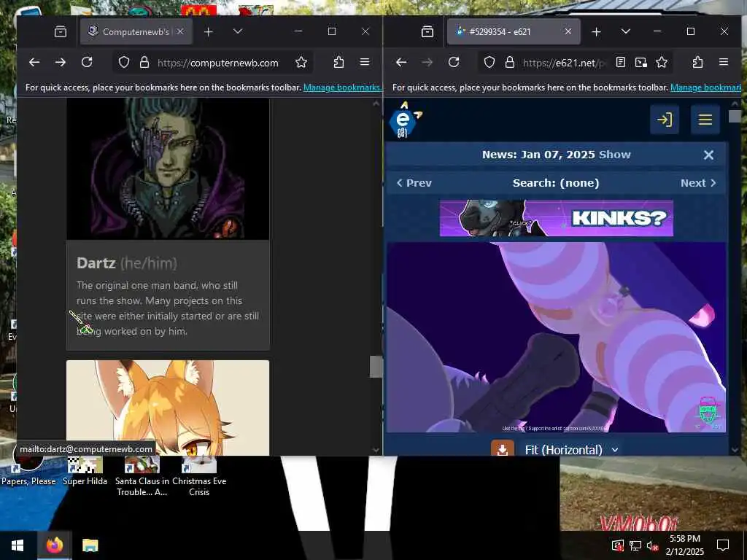Show the Jan 07, 2025 news
Screen dimensions: 747x560
click(614, 155)
